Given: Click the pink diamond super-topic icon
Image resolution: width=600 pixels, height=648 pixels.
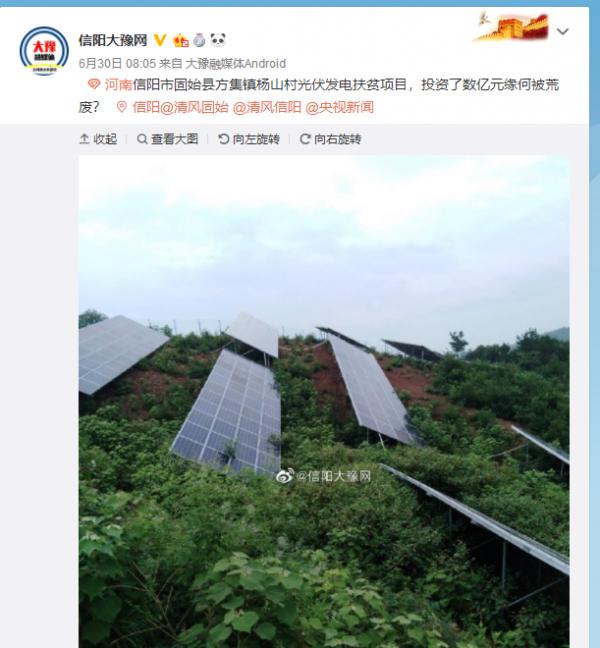Looking at the screenshot, I should click(94, 84).
